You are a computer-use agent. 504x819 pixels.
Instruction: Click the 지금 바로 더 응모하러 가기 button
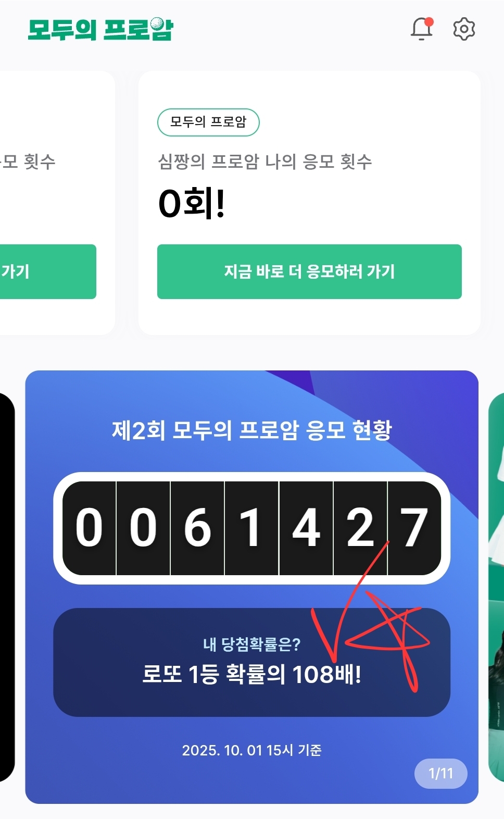tap(309, 271)
